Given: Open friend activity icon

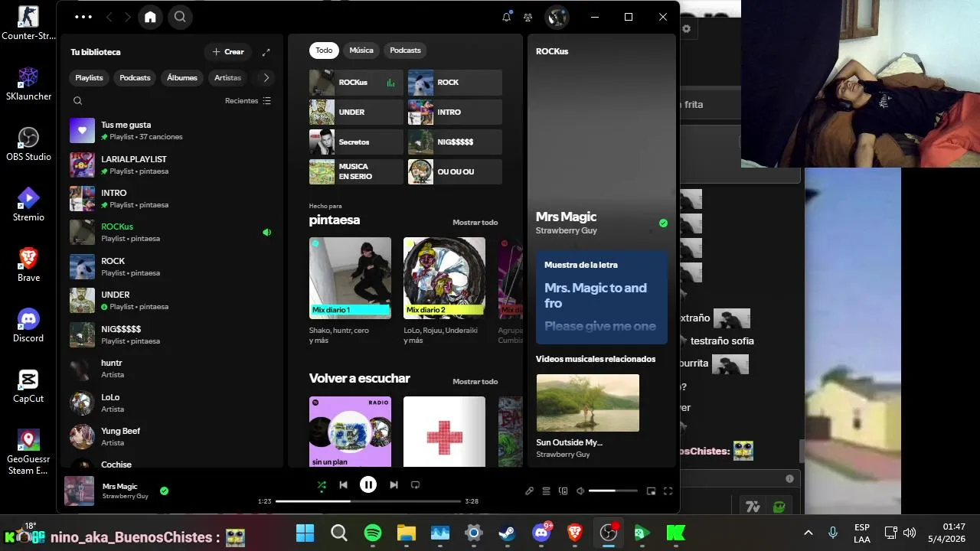Looking at the screenshot, I should pyautogui.click(x=528, y=17).
